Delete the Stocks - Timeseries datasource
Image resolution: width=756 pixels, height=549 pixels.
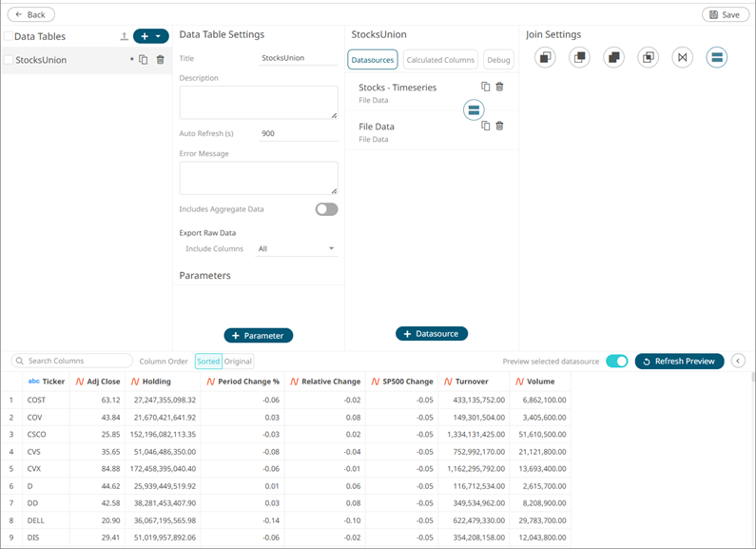[499, 87]
